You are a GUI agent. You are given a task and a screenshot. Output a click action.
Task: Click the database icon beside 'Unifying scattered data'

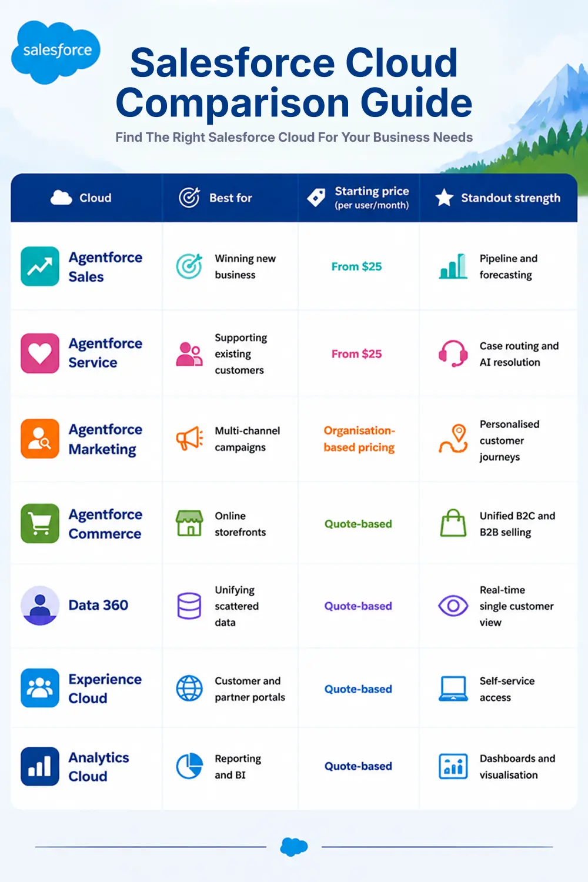[189, 606]
